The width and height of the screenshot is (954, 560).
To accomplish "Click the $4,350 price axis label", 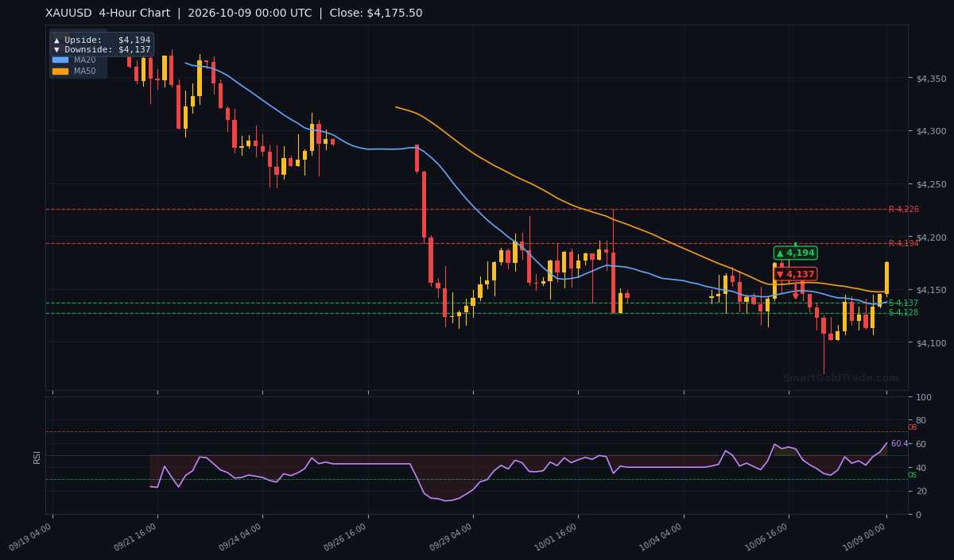I will 931,79.
